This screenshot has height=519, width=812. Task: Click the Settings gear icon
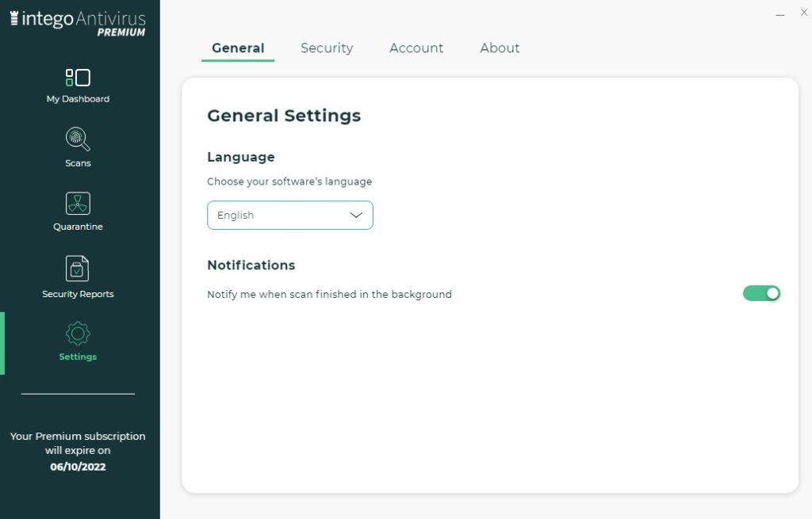[78, 334]
